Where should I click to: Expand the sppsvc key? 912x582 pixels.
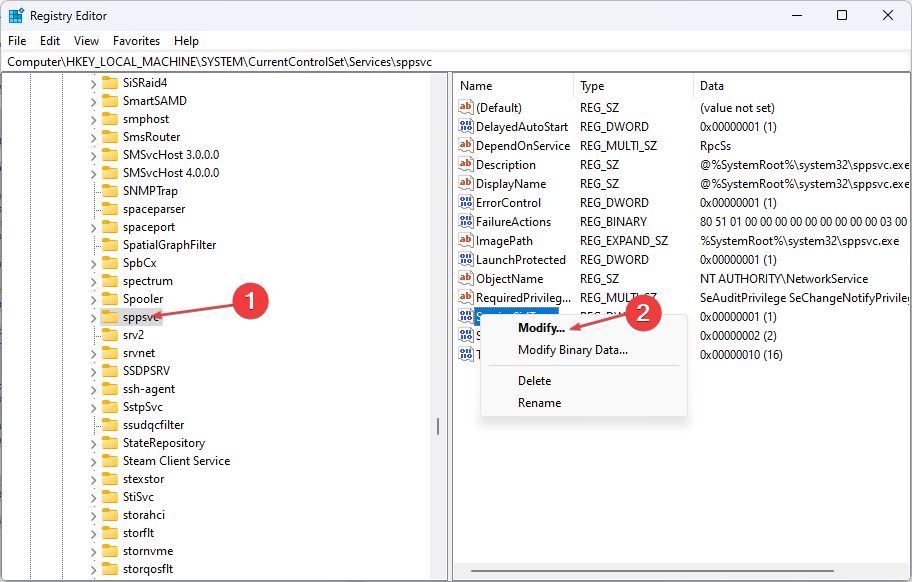93,318
